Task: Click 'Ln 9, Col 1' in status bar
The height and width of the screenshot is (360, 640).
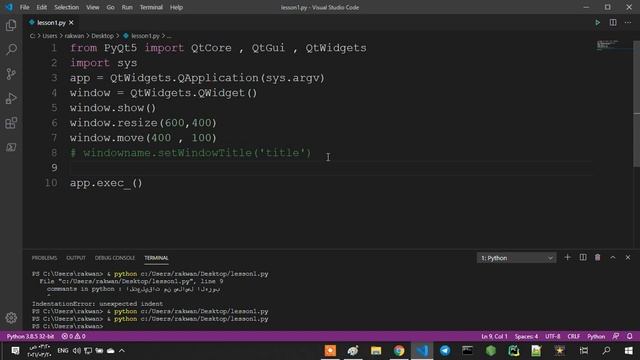Action: (494, 336)
